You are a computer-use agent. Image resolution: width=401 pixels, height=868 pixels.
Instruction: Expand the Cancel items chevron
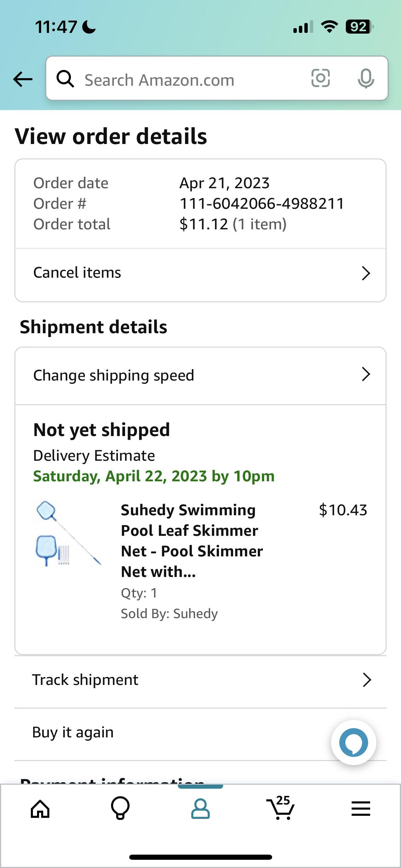[x=366, y=274]
